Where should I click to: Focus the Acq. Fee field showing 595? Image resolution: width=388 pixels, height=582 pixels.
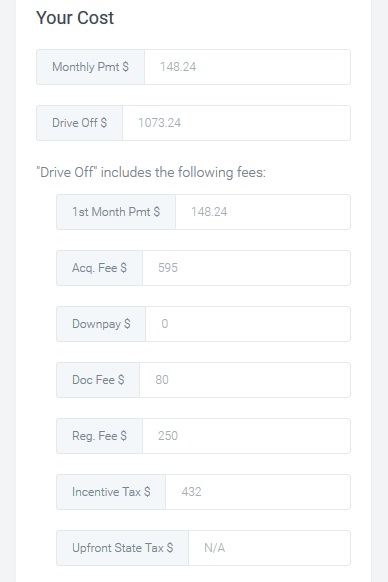(246, 268)
